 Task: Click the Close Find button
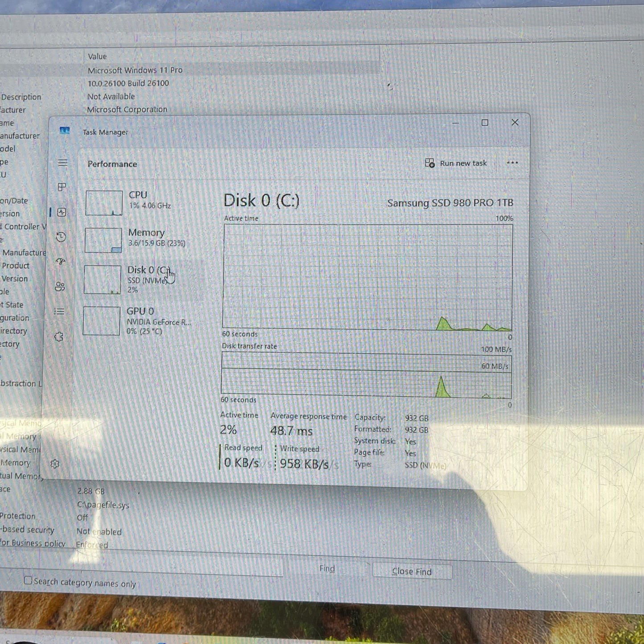[x=412, y=571]
